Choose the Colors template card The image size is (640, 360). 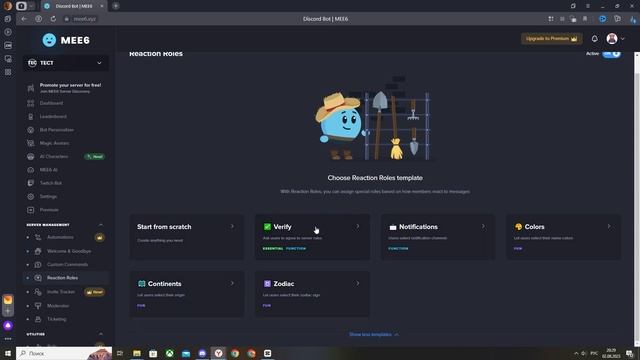563,237
